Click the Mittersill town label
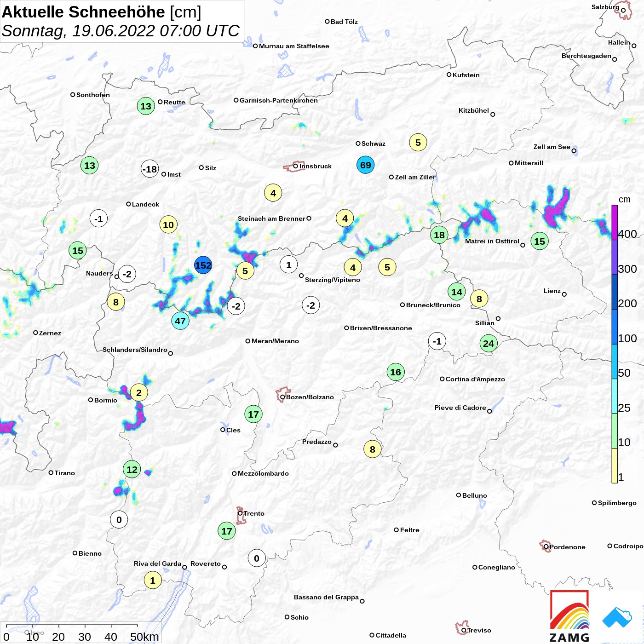Image resolution: width=644 pixels, height=644 pixels. click(x=529, y=163)
